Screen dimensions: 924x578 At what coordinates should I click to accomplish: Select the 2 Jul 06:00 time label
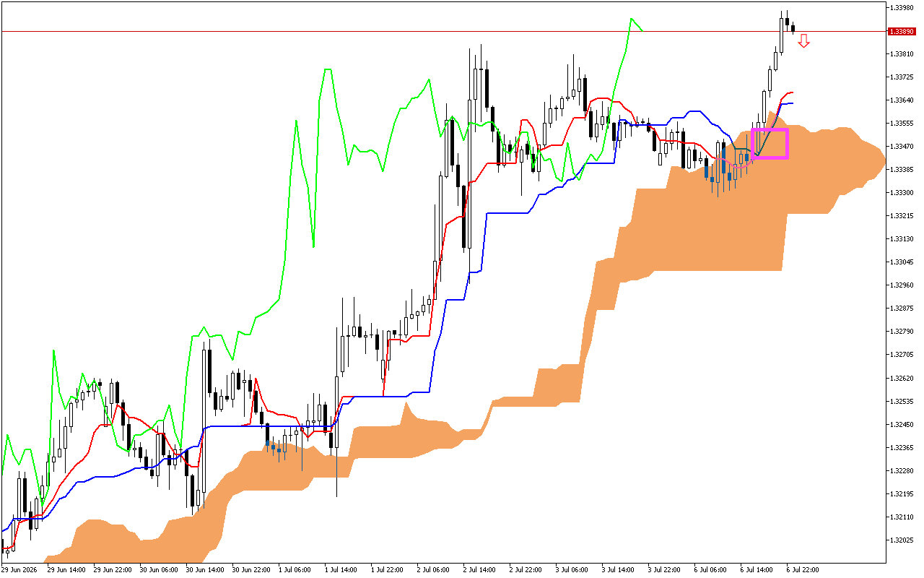point(433,570)
